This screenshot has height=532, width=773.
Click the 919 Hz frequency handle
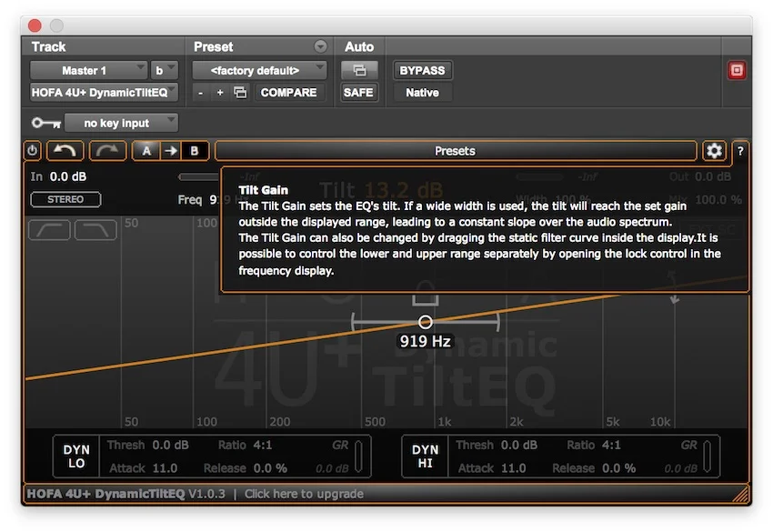[425, 322]
